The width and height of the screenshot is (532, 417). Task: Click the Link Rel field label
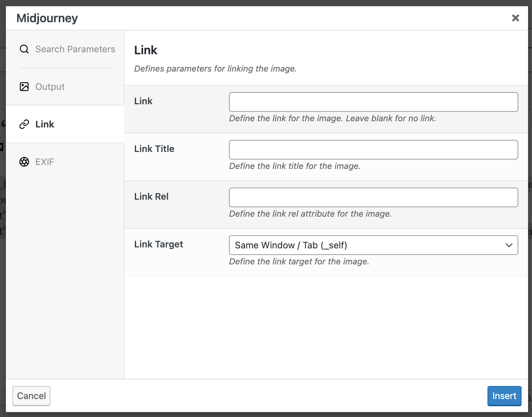(151, 196)
